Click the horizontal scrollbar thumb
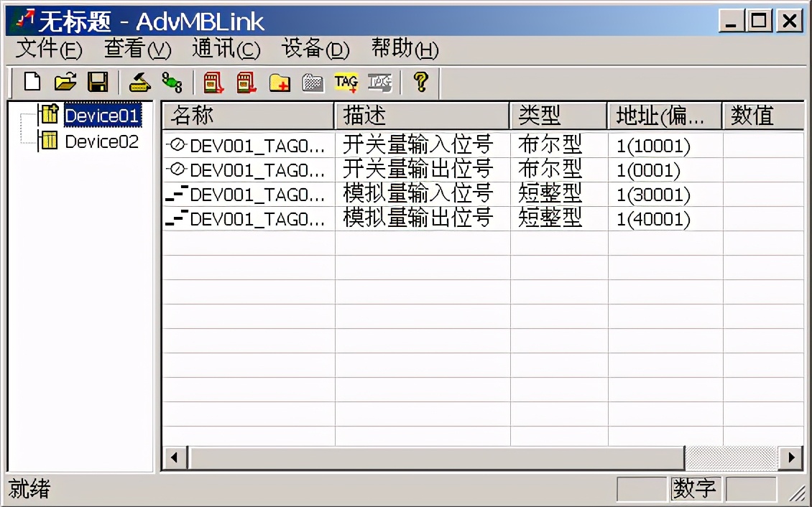812x507 pixels. [435, 457]
